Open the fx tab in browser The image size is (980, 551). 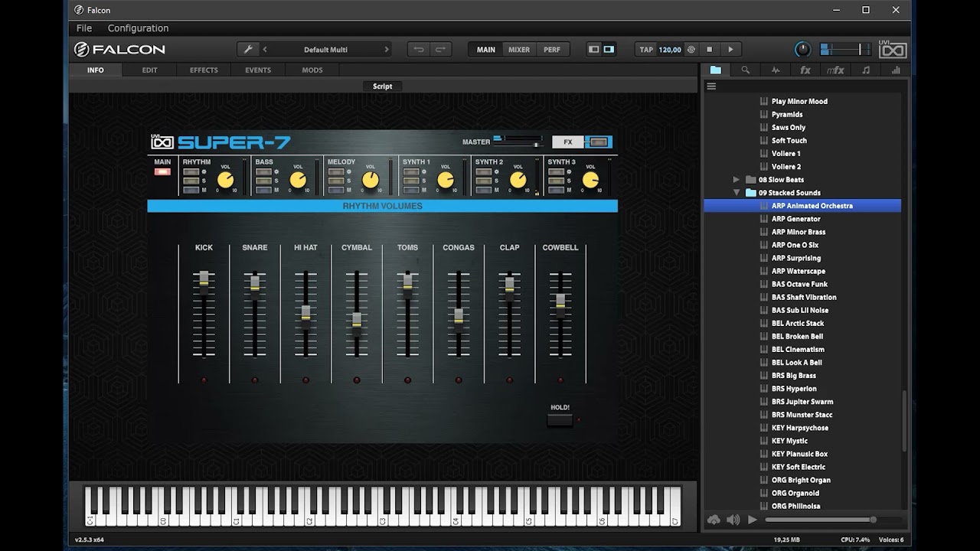coord(805,70)
